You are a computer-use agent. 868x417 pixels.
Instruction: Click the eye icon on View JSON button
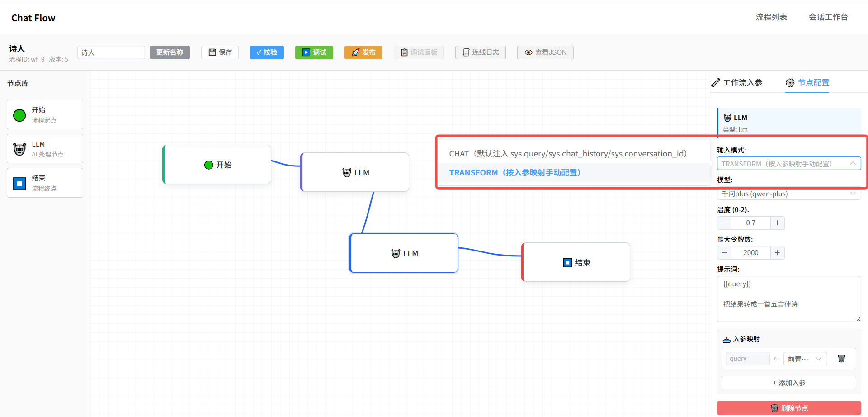point(528,52)
